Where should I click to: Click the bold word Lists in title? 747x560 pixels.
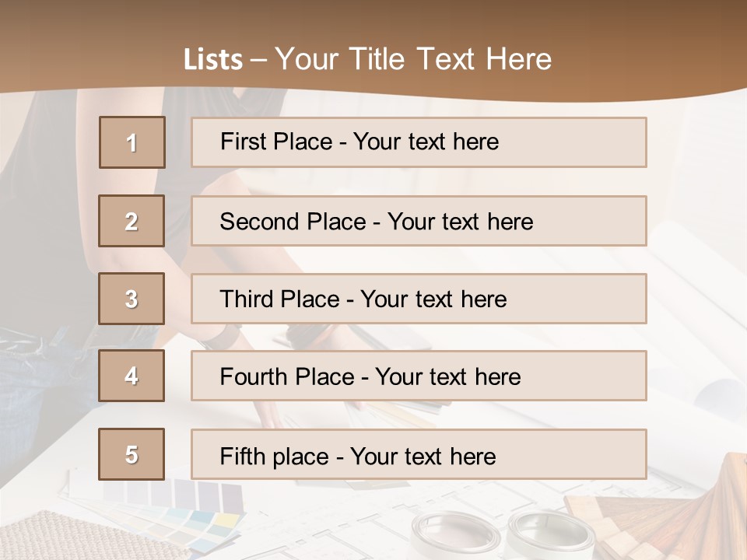tap(213, 60)
